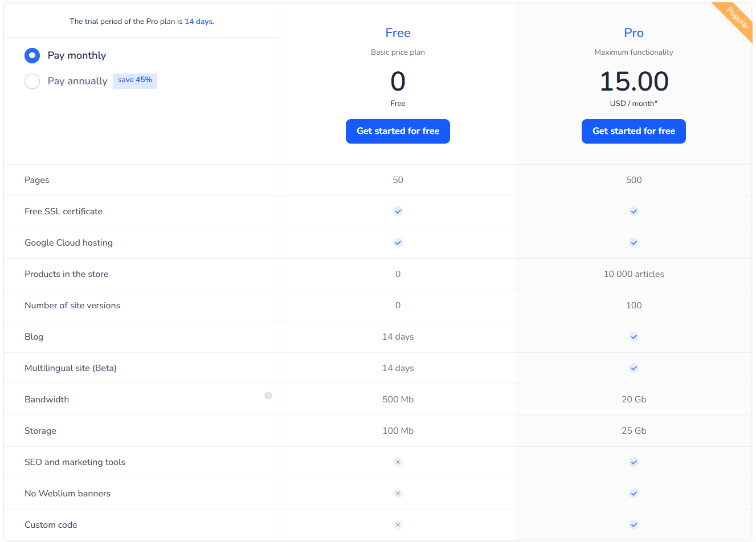Click the Pages row label

point(37,180)
